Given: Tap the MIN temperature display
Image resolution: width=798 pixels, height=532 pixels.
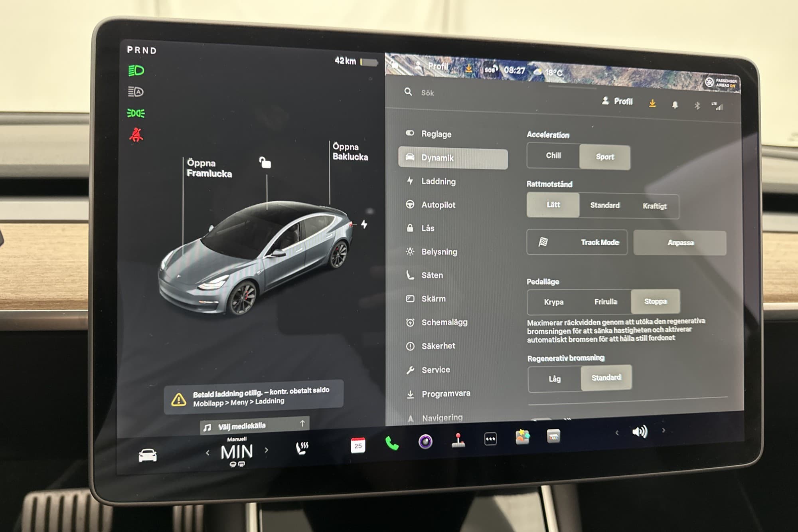Looking at the screenshot, I should (237, 452).
